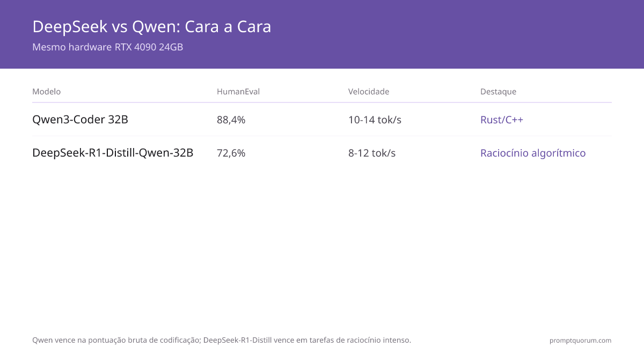The width and height of the screenshot is (644, 362).
Task: Click subtitle "Mesmo hardware RTX 4090 24GB"
Action: coord(108,47)
